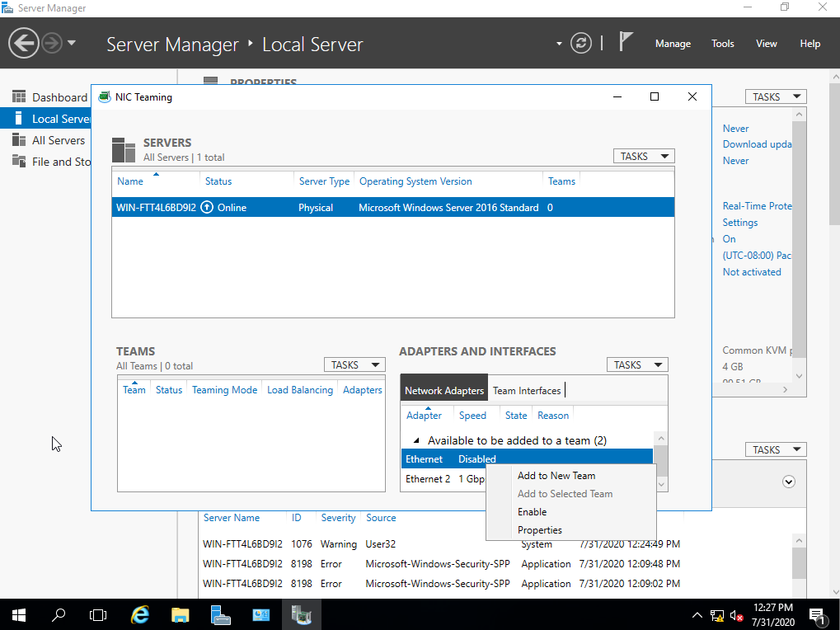Image resolution: width=840 pixels, height=630 pixels.
Task: Collapse the Available to be added group
Action: pyautogui.click(x=416, y=440)
